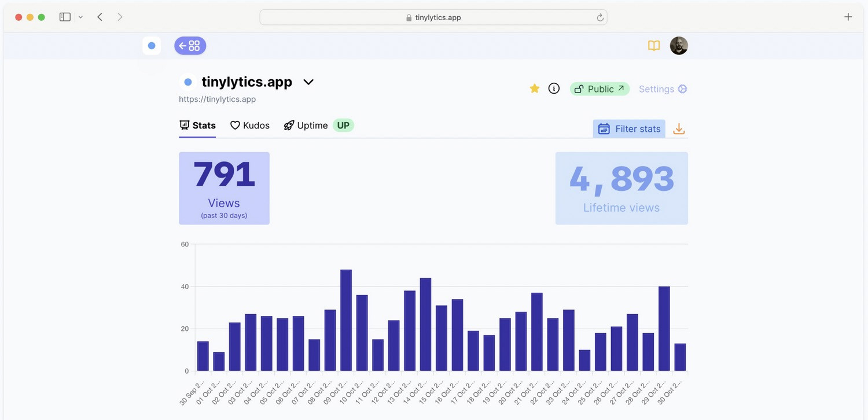Viewport: 868px width, 420px height.
Task: Switch to the Uptime tab
Action: pyautogui.click(x=312, y=125)
